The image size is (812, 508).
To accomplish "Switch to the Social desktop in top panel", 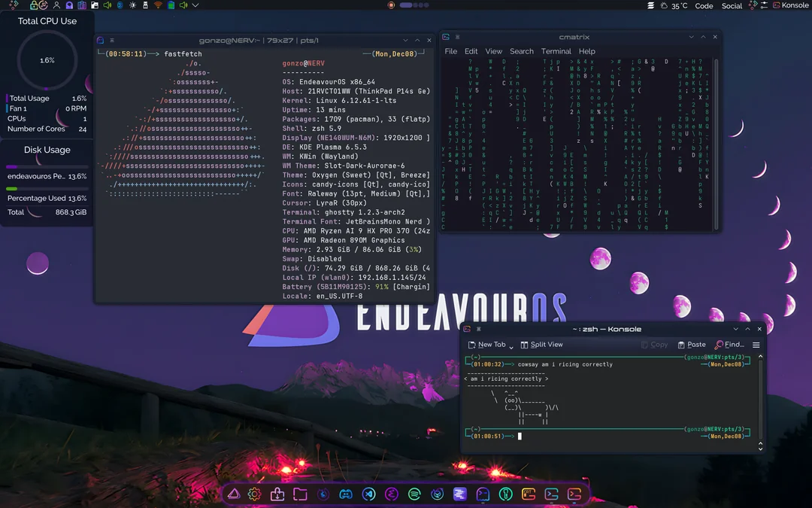I will (732, 6).
